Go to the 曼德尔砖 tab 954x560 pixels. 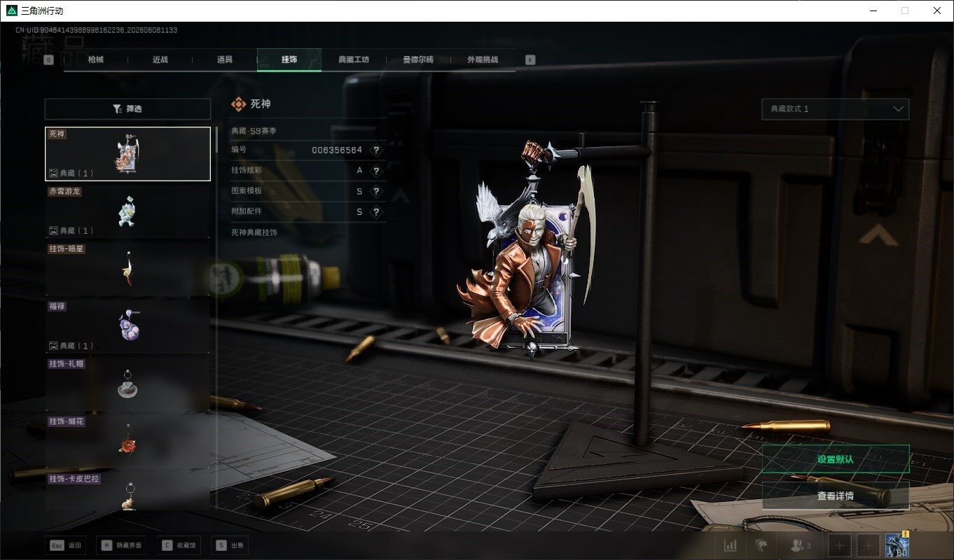tap(418, 59)
